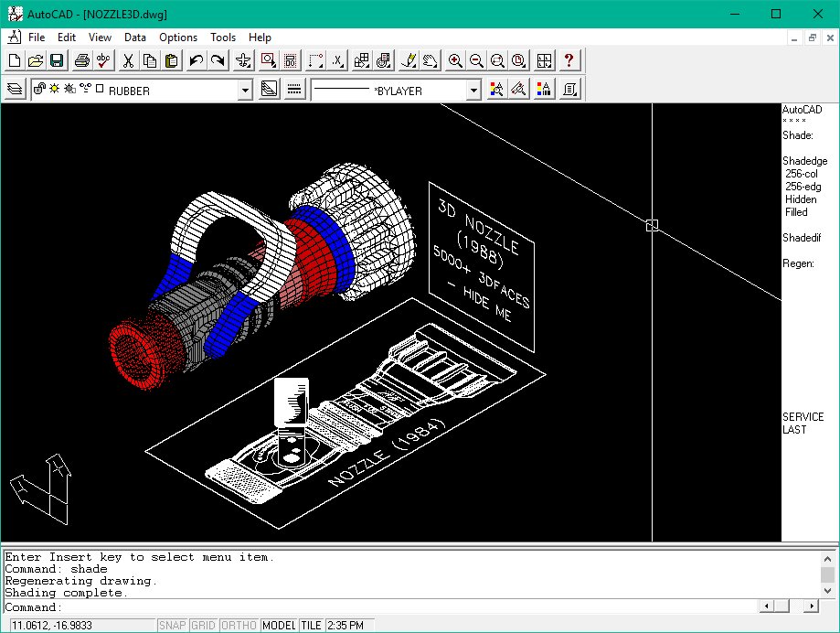Select Shade: in the side menu

click(x=798, y=135)
